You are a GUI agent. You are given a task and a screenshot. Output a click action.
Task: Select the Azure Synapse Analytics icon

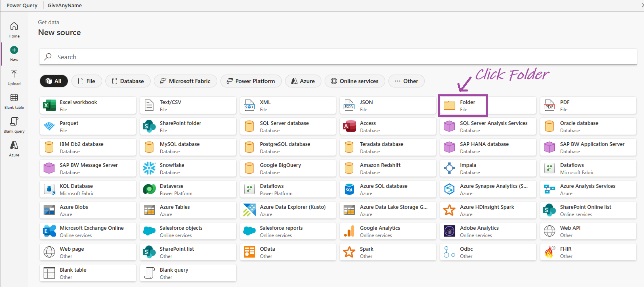[x=449, y=189]
